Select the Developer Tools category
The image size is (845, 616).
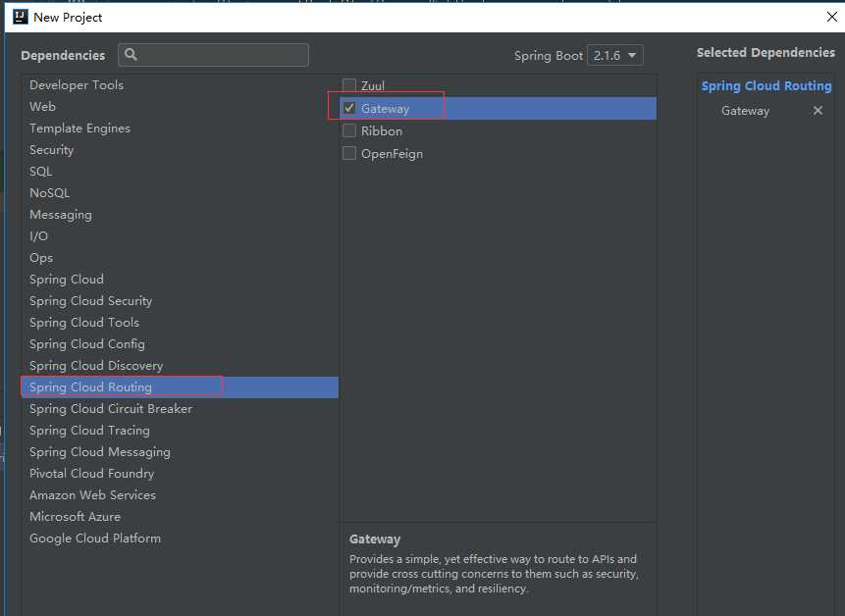[180, 85]
